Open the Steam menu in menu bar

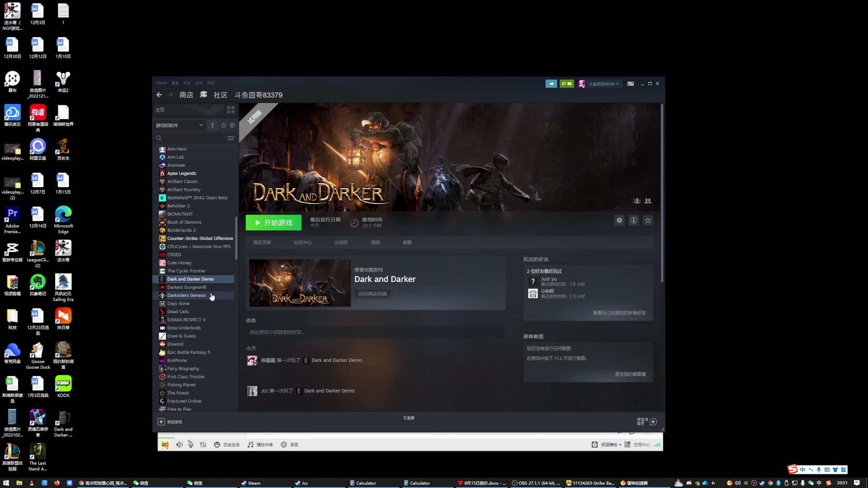coord(162,83)
